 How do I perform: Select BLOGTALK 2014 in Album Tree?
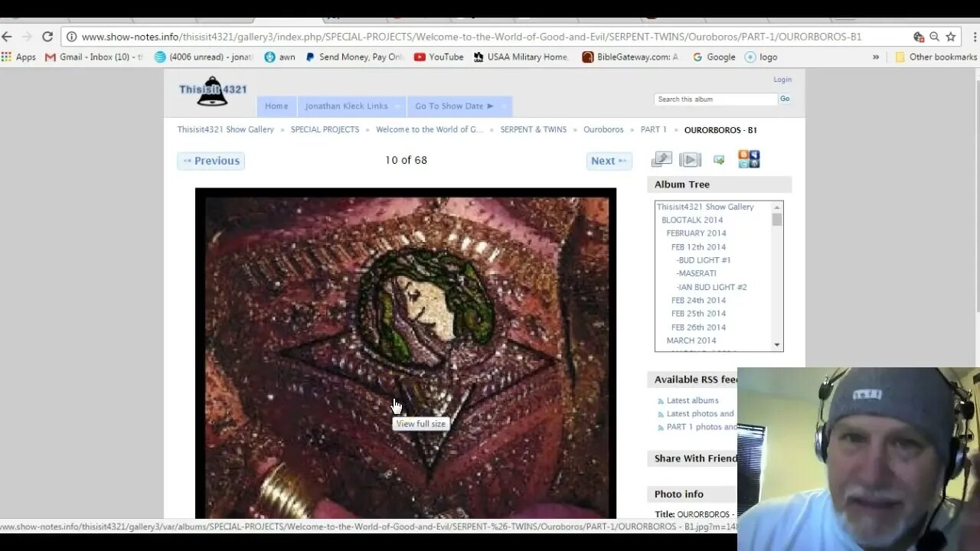coord(692,220)
